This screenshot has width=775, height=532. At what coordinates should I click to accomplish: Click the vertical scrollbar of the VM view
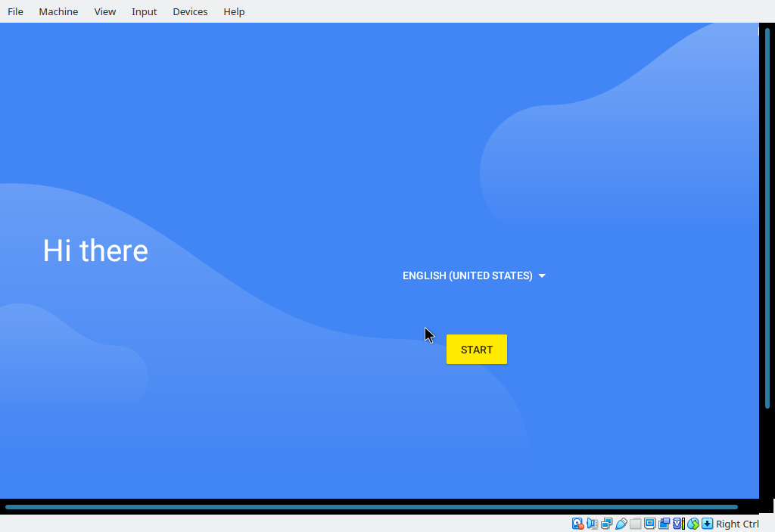click(767, 217)
